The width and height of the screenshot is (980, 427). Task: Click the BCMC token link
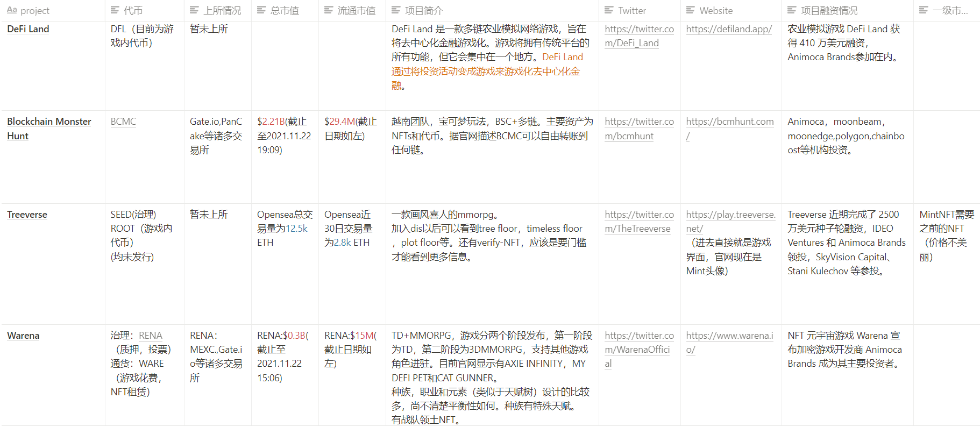(x=123, y=122)
